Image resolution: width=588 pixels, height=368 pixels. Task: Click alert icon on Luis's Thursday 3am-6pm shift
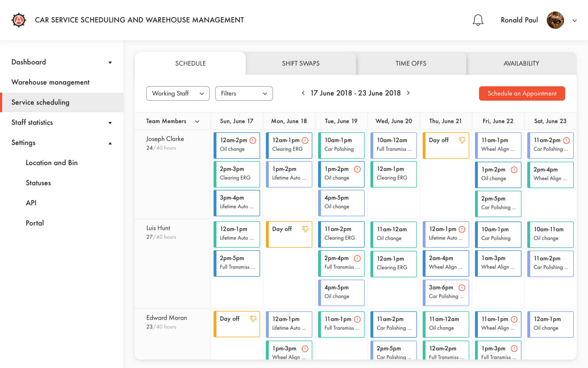(462, 287)
